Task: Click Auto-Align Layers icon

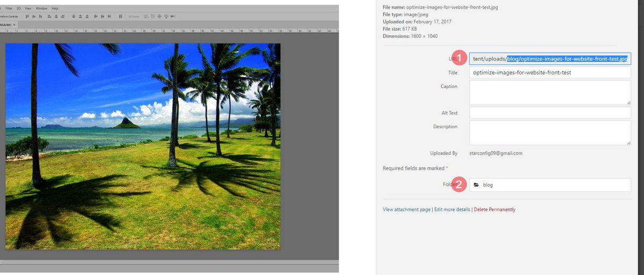Action: pos(121,17)
